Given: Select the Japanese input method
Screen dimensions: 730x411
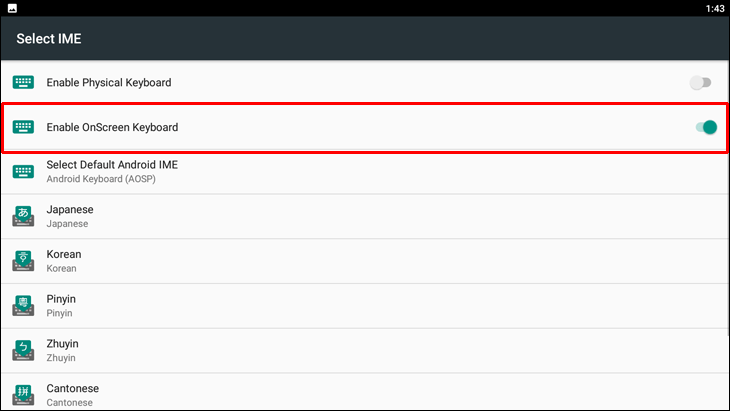Looking at the screenshot, I should click(x=70, y=216).
